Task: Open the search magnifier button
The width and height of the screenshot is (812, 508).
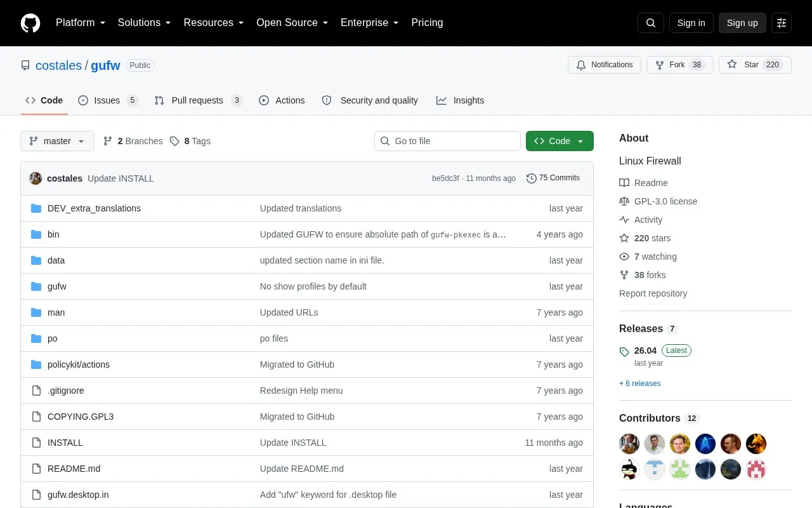Action: pyautogui.click(x=651, y=23)
